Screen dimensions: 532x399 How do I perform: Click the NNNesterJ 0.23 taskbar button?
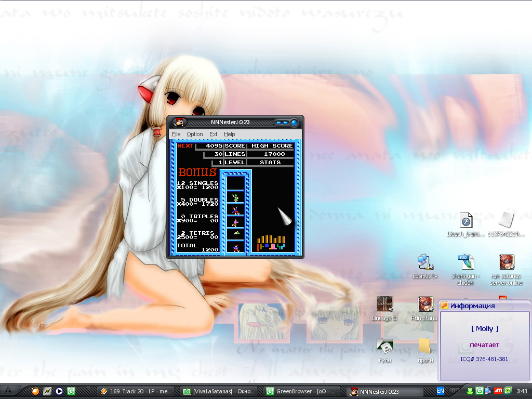386,391
